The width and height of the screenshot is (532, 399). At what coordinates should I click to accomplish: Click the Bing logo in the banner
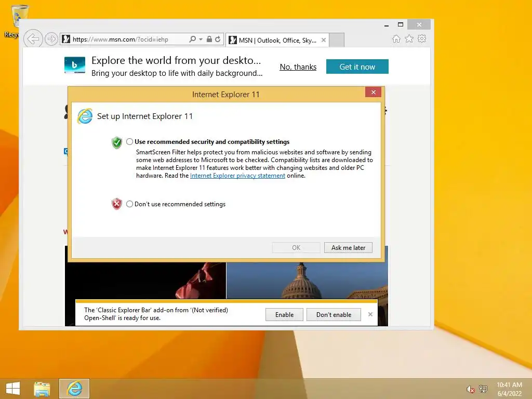coord(75,65)
